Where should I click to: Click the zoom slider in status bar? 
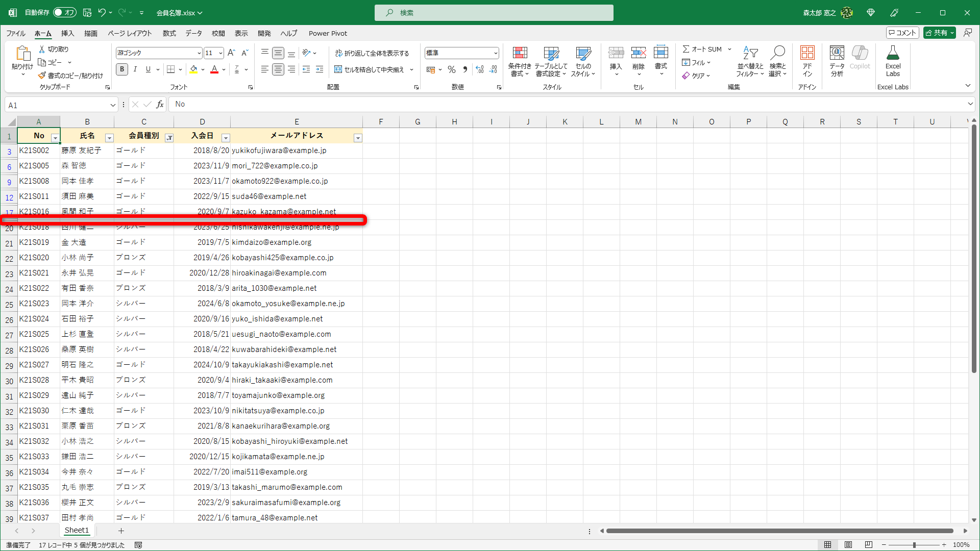click(x=914, y=545)
